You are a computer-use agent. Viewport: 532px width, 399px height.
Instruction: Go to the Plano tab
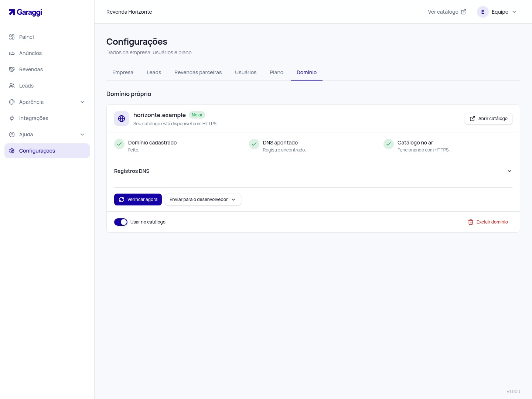coord(276,72)
